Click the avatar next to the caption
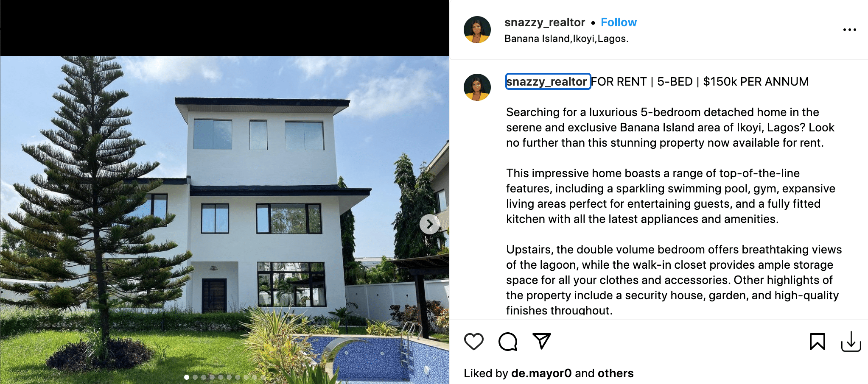This screenshot has height=384, width=868. coord(477,87)
